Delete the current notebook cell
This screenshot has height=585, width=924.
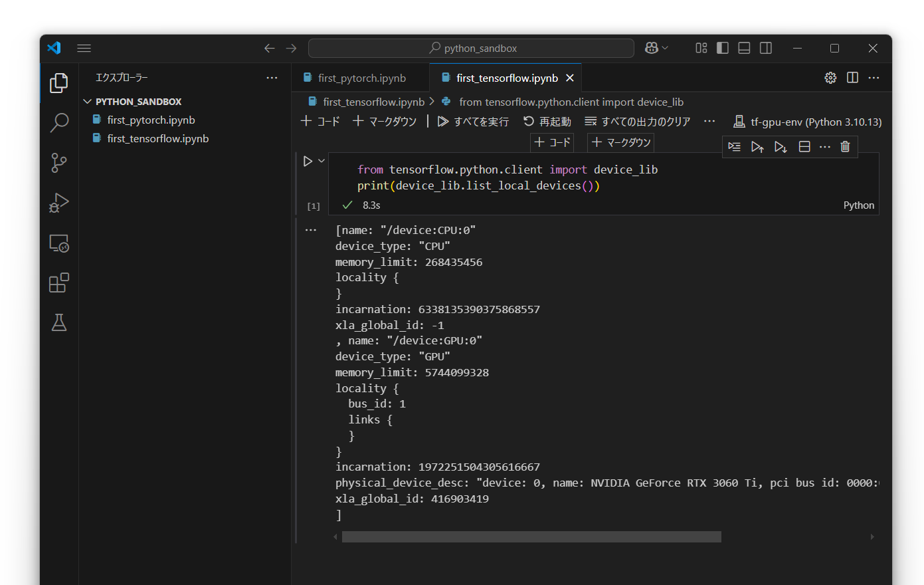coord(845,146)
